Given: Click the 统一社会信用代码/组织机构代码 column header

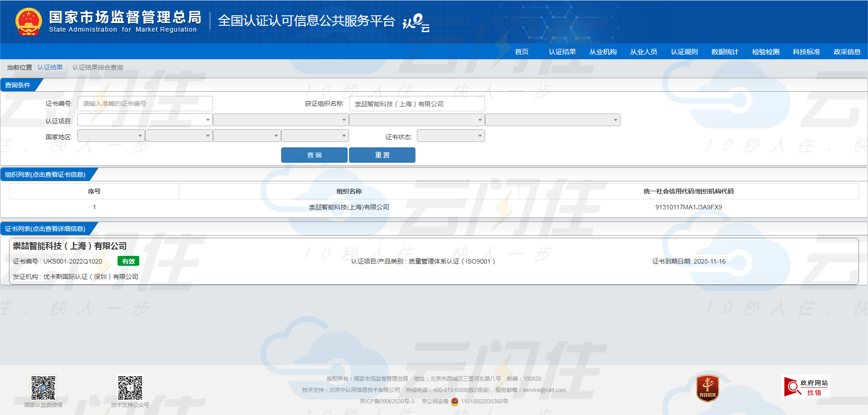Looking at the screenshot, I should (689, 191).
